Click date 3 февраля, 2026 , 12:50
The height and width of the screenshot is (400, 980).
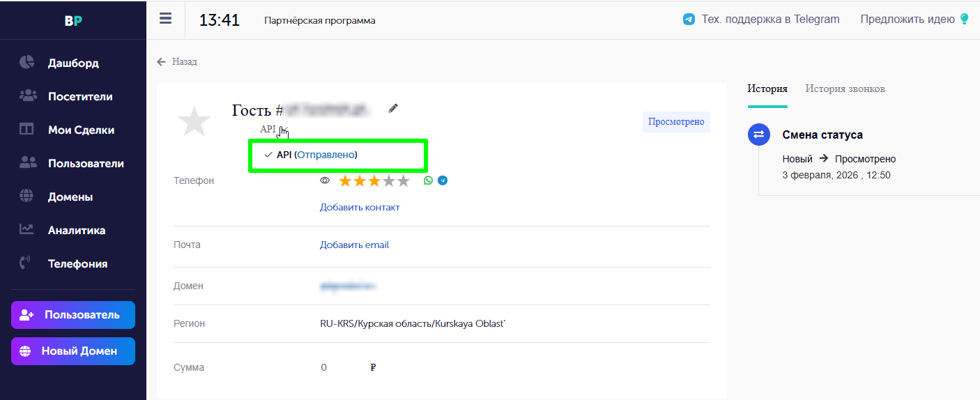coord(836,175)
